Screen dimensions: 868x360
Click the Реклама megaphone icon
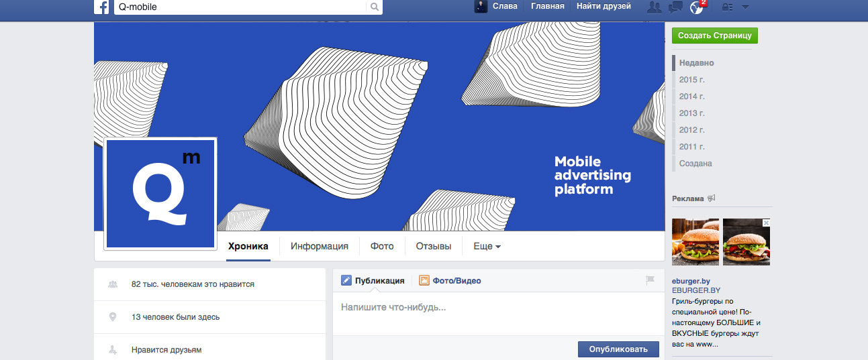coord(712,198)
